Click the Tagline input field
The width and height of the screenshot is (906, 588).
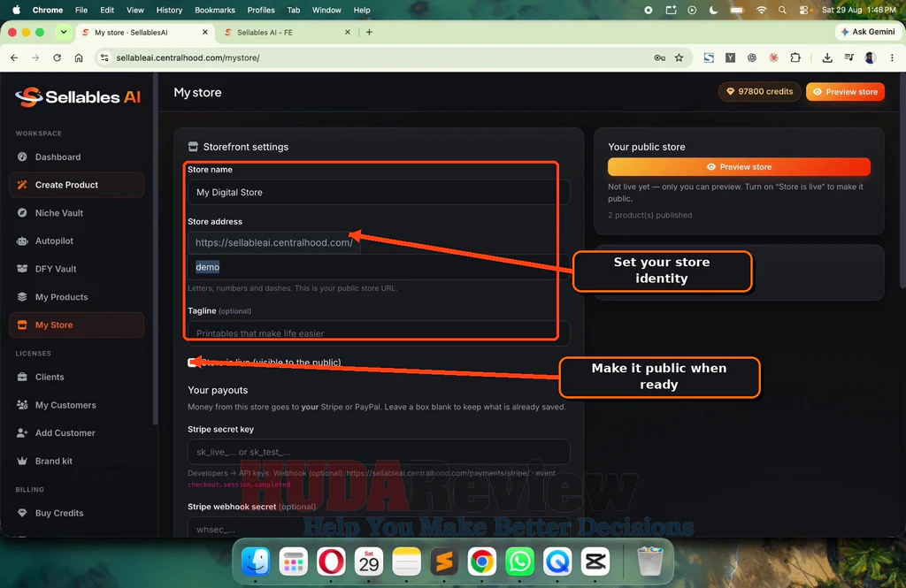(379, 333)
